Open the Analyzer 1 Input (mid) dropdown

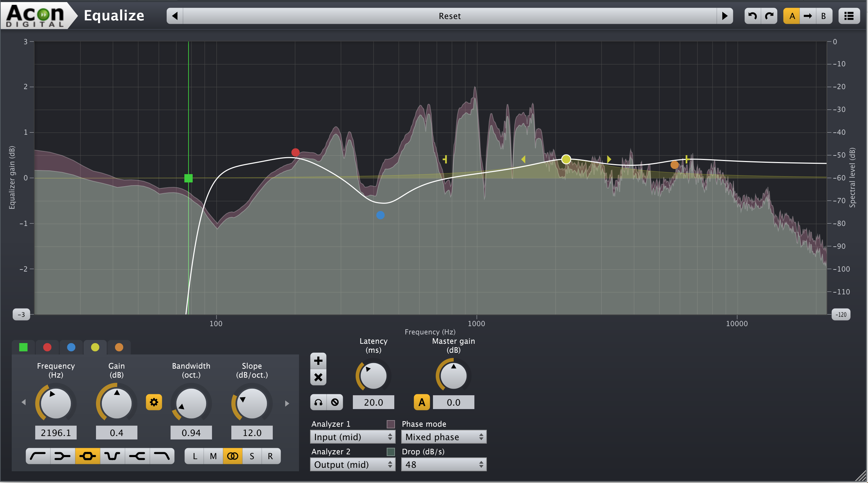[353, 437]
